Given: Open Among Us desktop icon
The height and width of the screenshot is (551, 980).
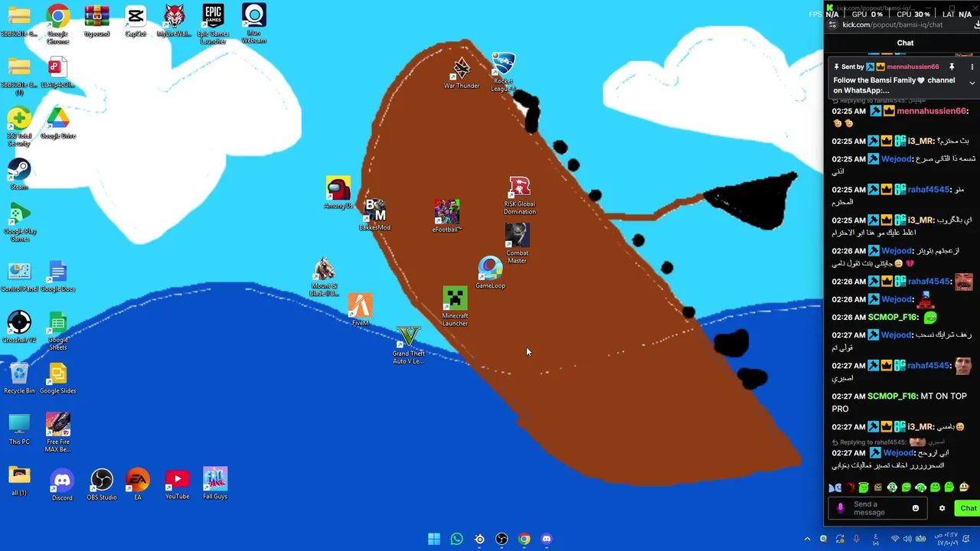Looking at the screenshot, I should (338, 193).
